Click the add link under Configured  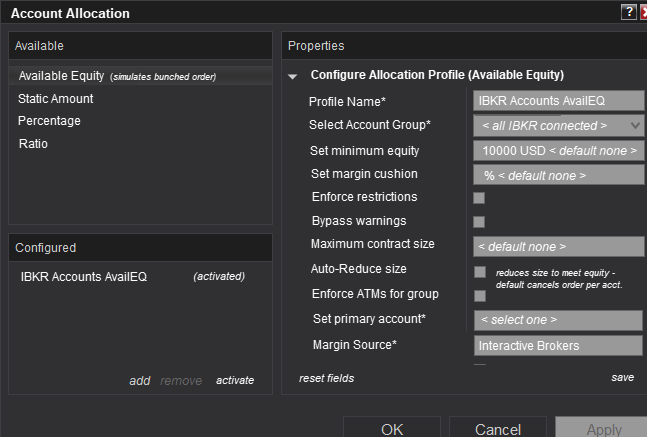pos(140,381)
